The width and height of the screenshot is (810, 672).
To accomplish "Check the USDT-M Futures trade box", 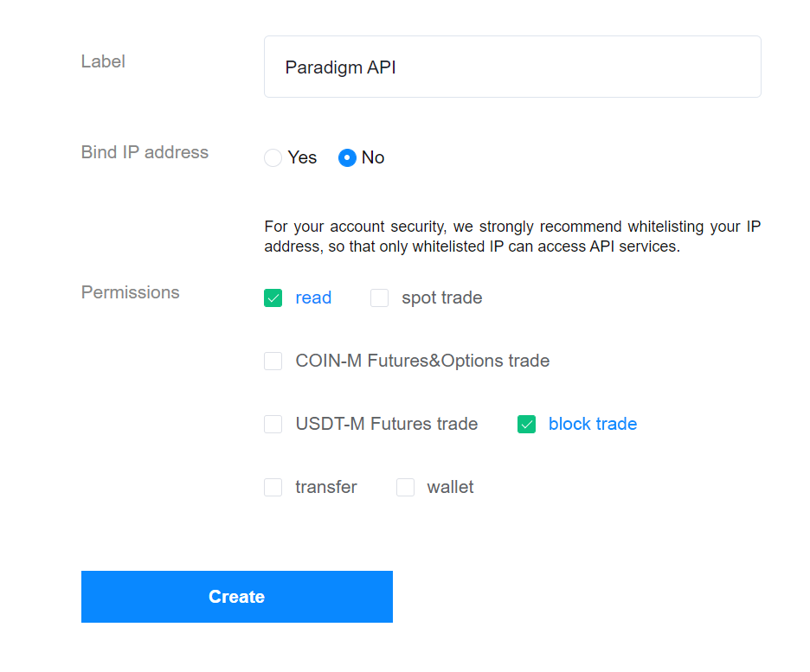I will coord(273,425).
